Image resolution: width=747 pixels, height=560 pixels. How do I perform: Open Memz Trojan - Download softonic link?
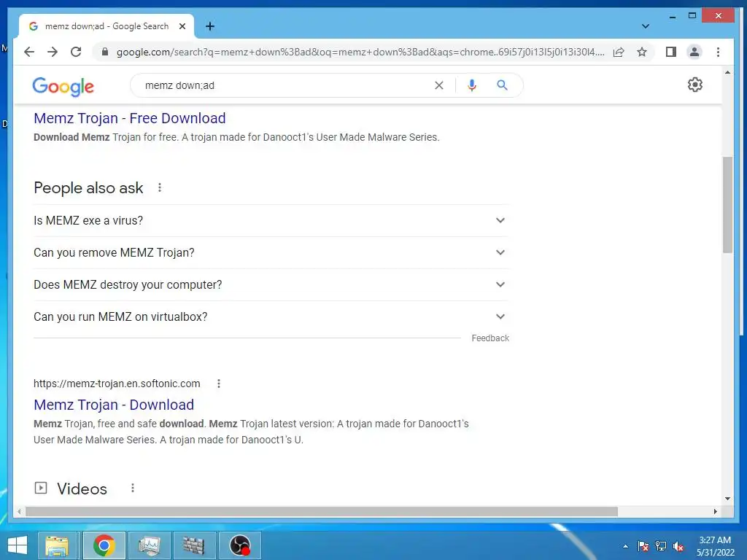click(114, 405)
